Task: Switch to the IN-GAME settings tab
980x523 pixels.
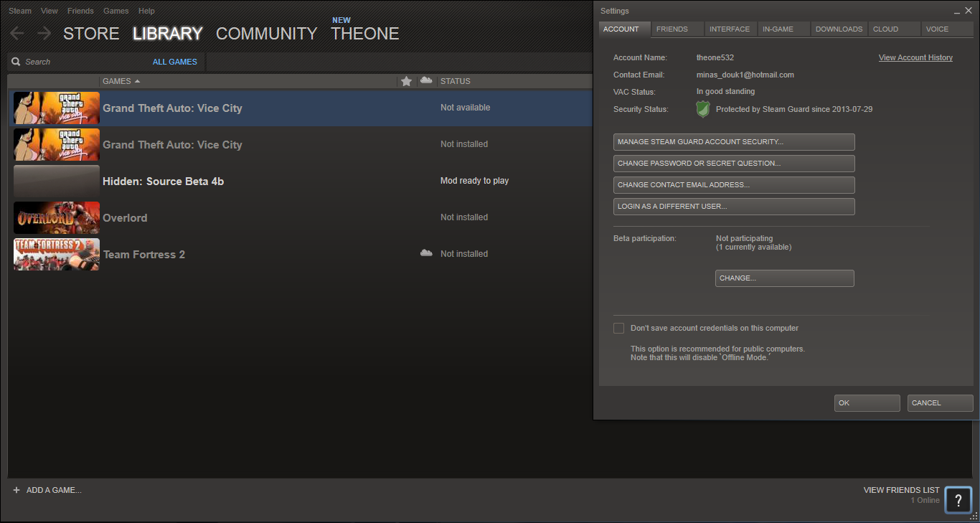Action: (x=783, y=29)
